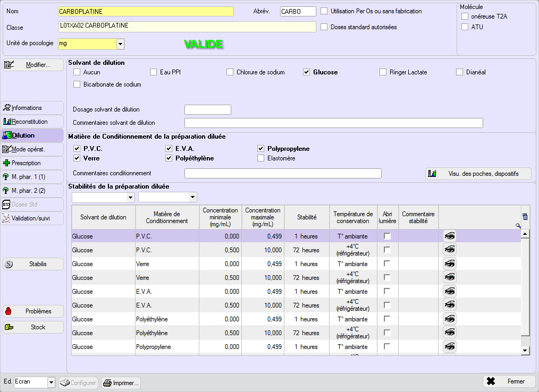Enable the Eau PPI solvent checkbox
The height and width of the screenshot is (392, 539).
(154, 72)
